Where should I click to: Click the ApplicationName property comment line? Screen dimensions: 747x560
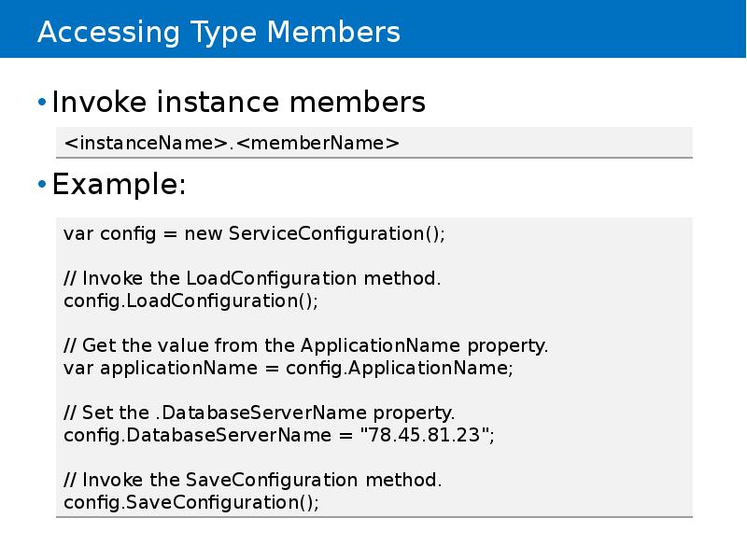(306, 345)
